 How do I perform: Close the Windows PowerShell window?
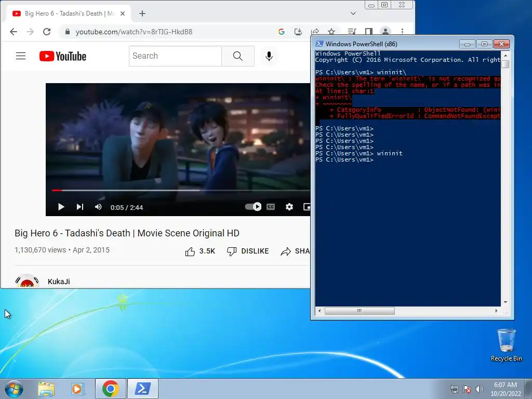pyautogui.click(x=501, y=44)
